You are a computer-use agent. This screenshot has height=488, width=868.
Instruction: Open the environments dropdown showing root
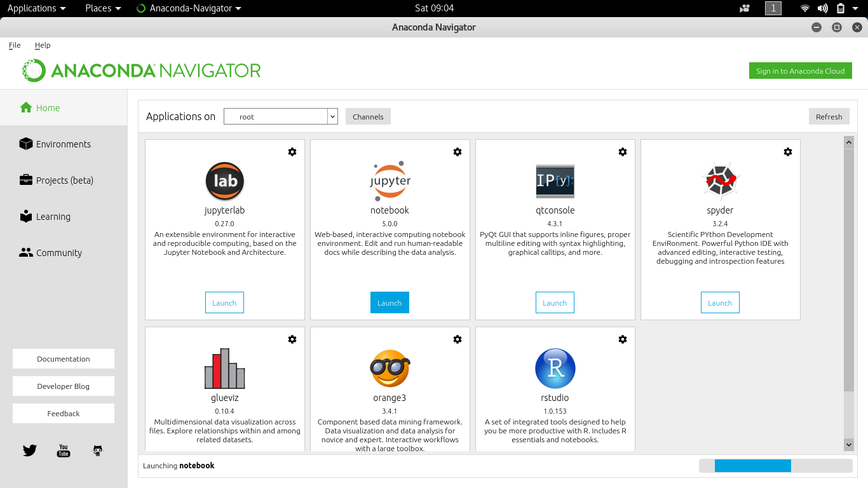click(x=280, y=116)
